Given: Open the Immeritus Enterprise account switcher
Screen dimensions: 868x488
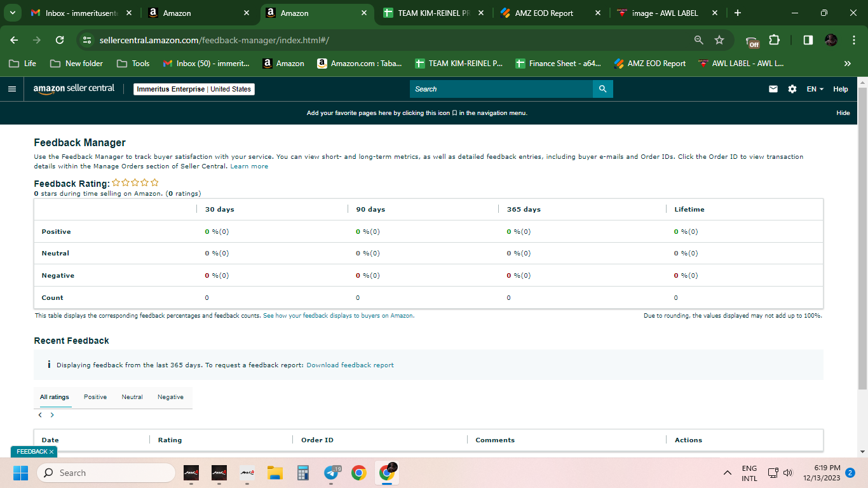Looking at the screenshot, I should coord(194,89).
